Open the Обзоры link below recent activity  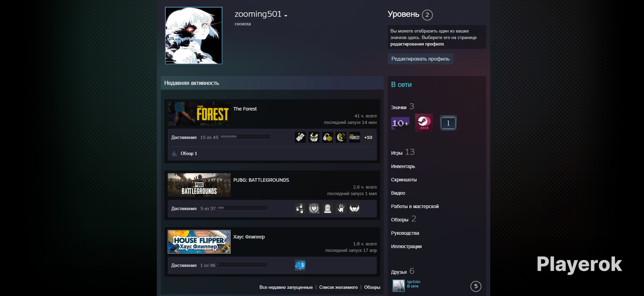tap(372, 287)
